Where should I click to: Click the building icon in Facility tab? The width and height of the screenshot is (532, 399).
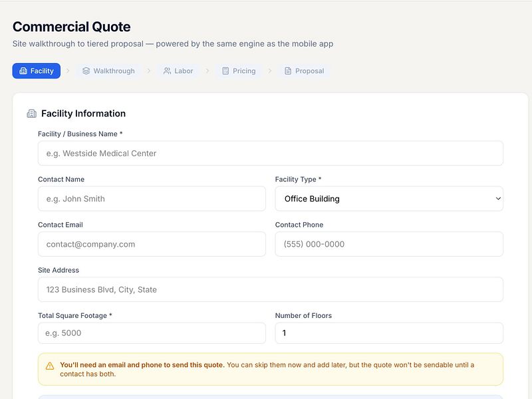23,71
